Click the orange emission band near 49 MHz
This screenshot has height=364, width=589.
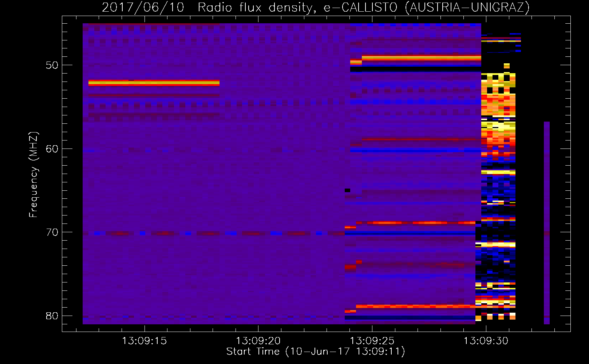[x=421, y=58]
